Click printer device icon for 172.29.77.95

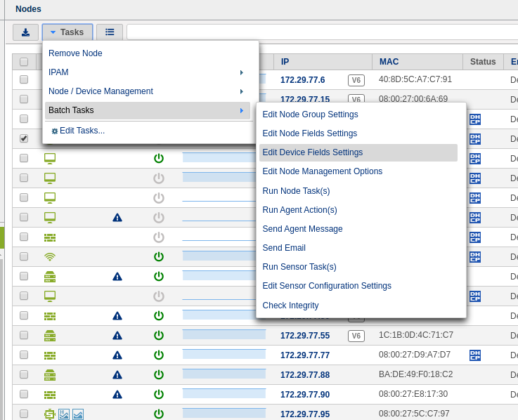pos(50,414)
